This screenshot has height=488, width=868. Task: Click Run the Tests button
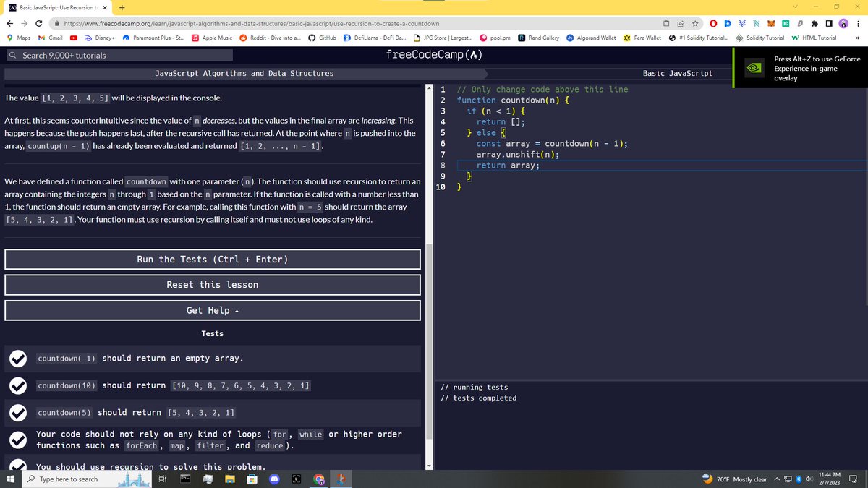pos(213,260)
